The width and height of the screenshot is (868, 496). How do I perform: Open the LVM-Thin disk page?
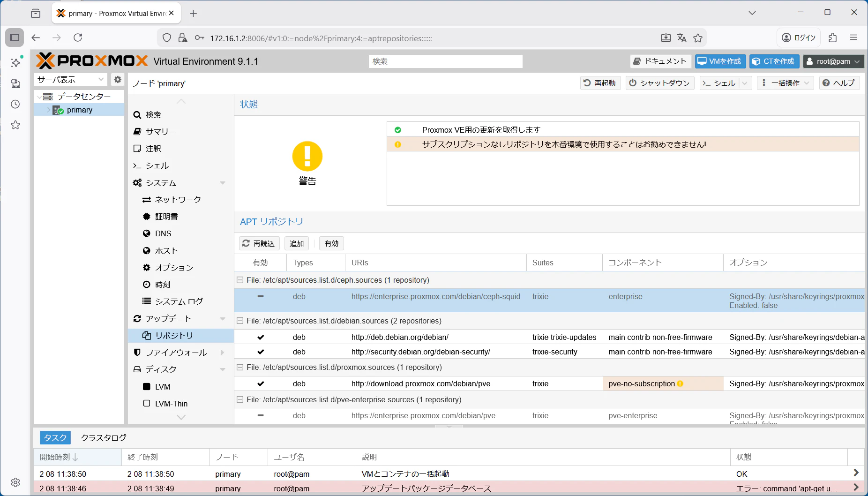coord(181,404)
